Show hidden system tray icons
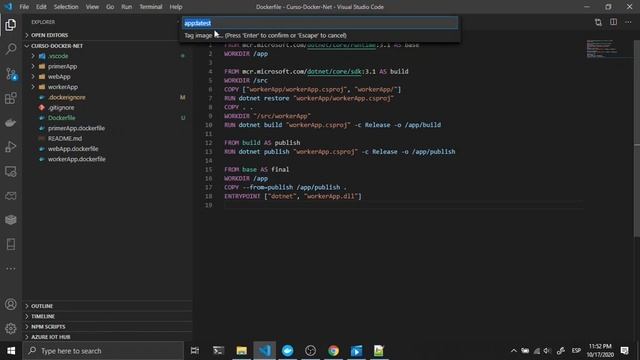Image resolution: width=640 pixels, height=360 pixels. click(x=513, y=351)
